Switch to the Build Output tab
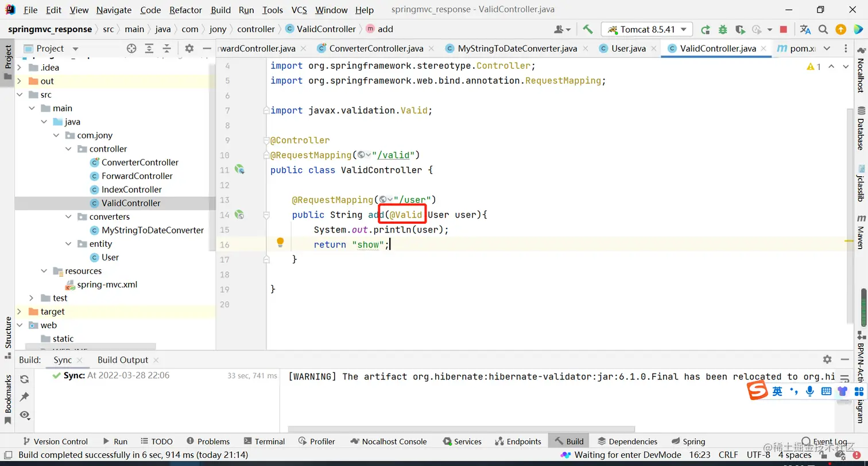Viewport: 868px width, 466px height. (123, 360)
